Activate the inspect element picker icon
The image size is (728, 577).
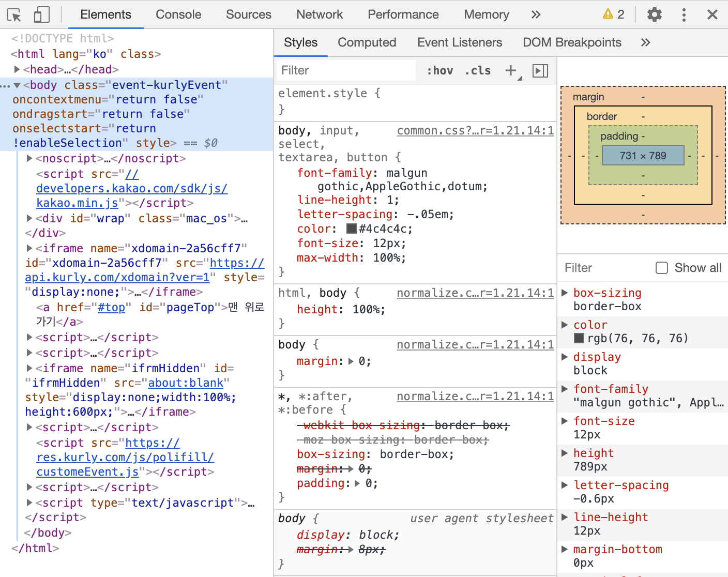click(x=14, y=15)
